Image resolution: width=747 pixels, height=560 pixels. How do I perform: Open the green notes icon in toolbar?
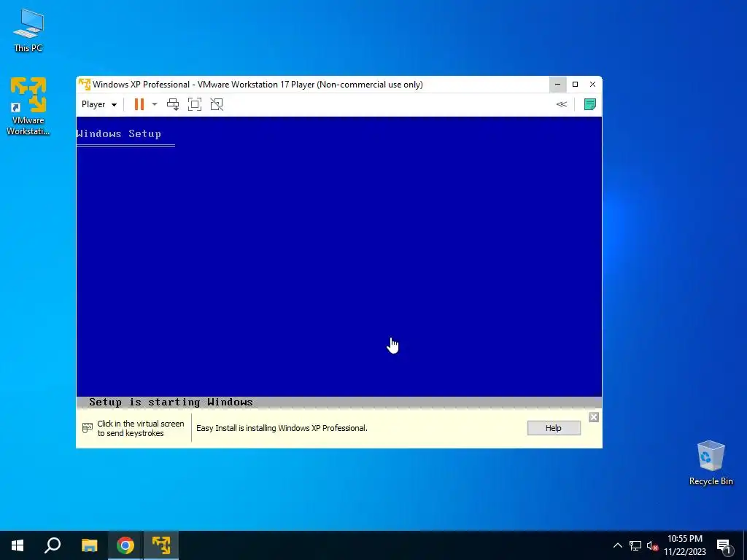(x=589, y=104)
